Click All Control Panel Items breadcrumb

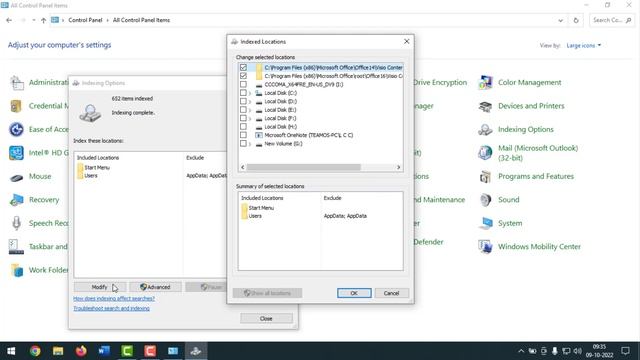141,20
